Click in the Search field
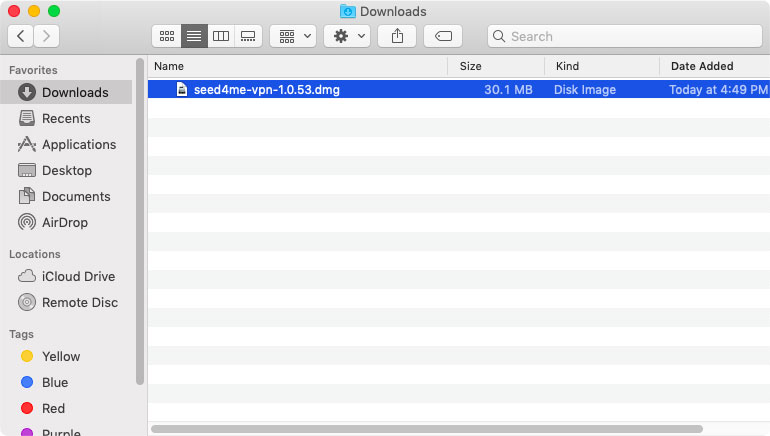Viewport: 770px width, 436px height. tap(625, 36)
